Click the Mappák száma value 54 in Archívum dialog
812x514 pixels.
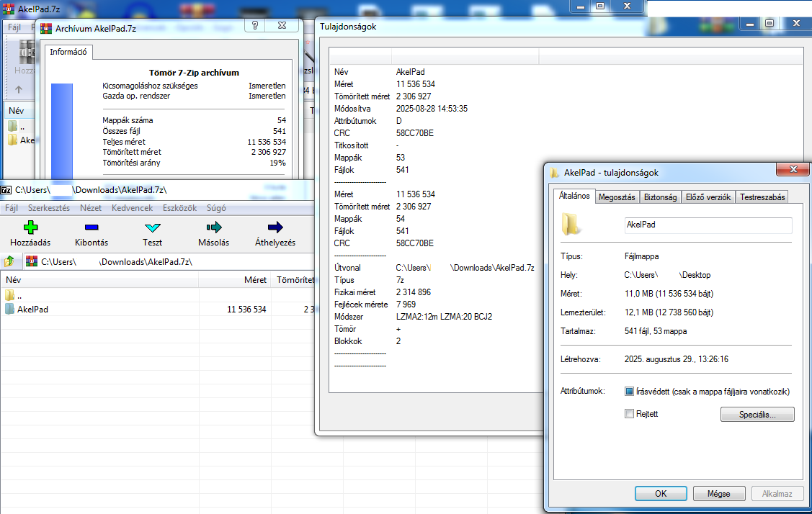281,120
